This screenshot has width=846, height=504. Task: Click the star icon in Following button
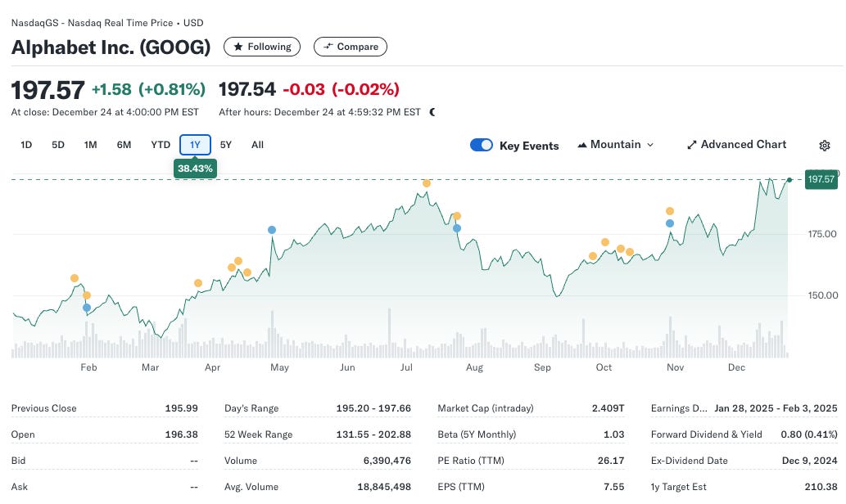coord(238,47)
